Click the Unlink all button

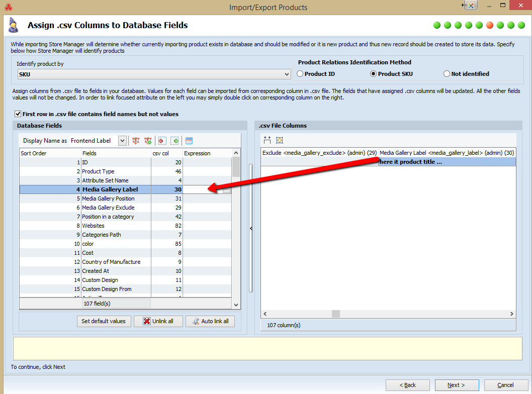point(157,321)
